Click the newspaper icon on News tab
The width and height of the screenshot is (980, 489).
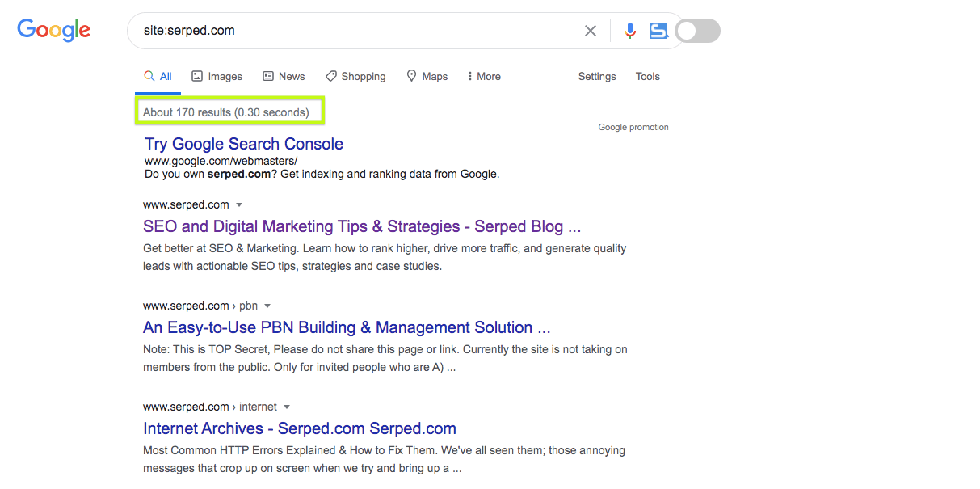tap(268, 76)
